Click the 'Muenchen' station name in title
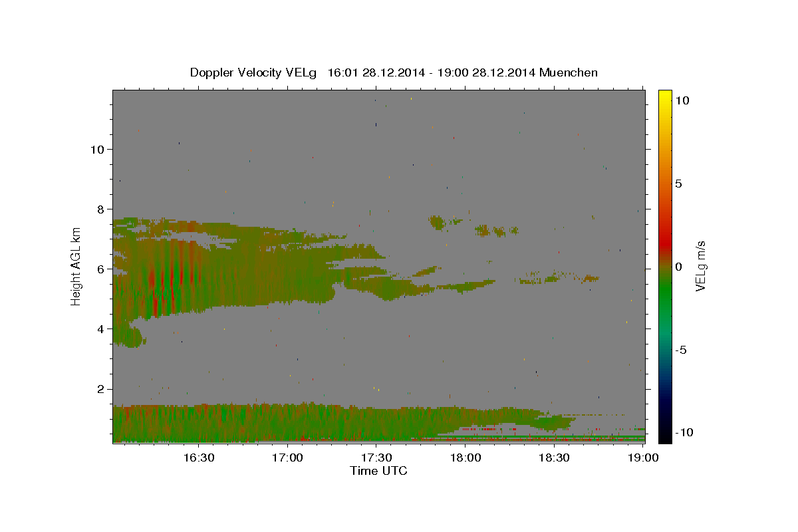The height and width of the screenshot is (532, 798). (x=569, y=72)
